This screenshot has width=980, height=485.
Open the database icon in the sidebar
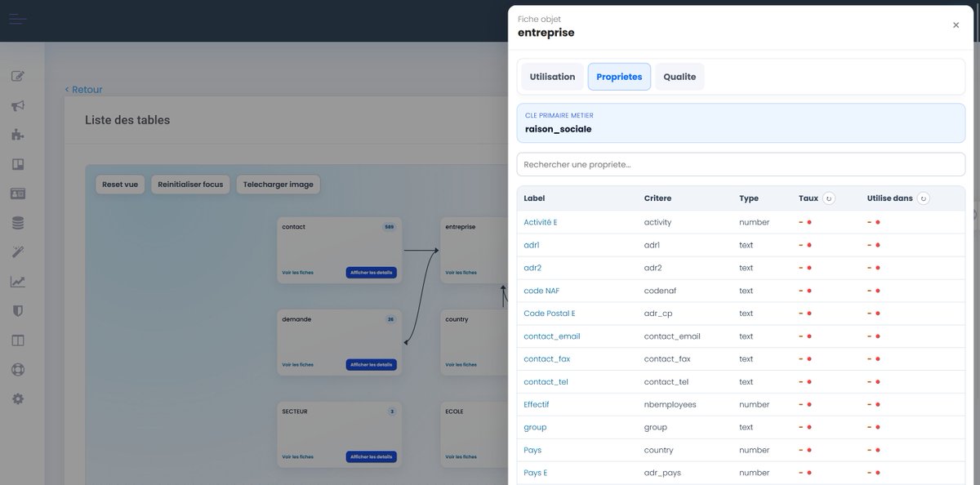(x=18, y=222)
